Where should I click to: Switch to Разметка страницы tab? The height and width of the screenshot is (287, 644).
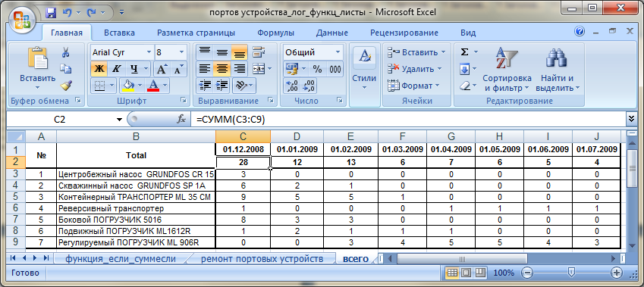point(196,33)
